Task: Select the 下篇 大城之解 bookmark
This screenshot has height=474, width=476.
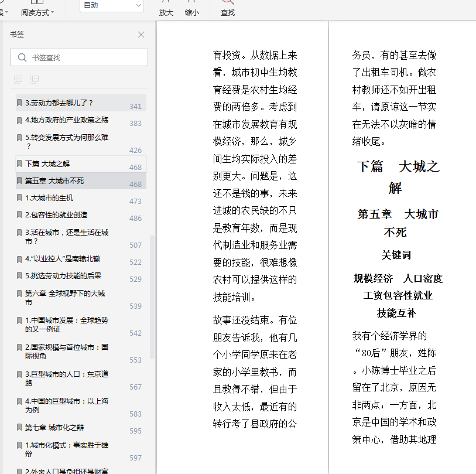Action: pos(81,164)
